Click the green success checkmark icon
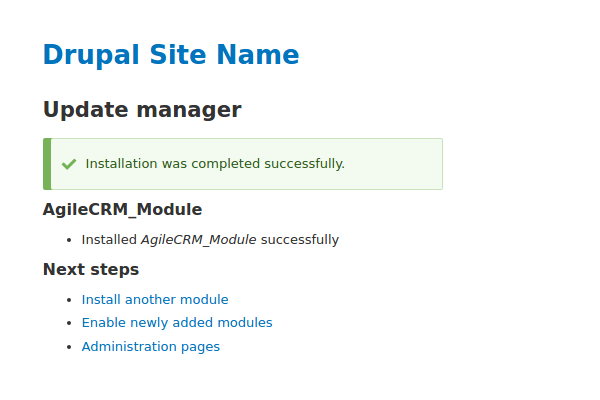 pyautogui.click(x=69, y=164)
